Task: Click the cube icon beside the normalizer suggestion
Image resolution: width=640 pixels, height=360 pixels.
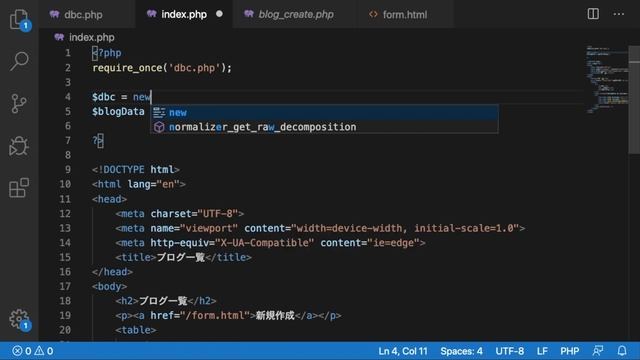Action: pyautogui.click(x=159, y=127)
